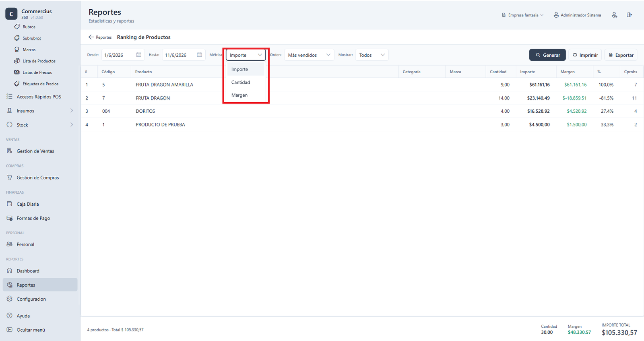This screenshot has width=644, height=341.
Task: Expand the Insumos sidebar section
Action: 40,111
